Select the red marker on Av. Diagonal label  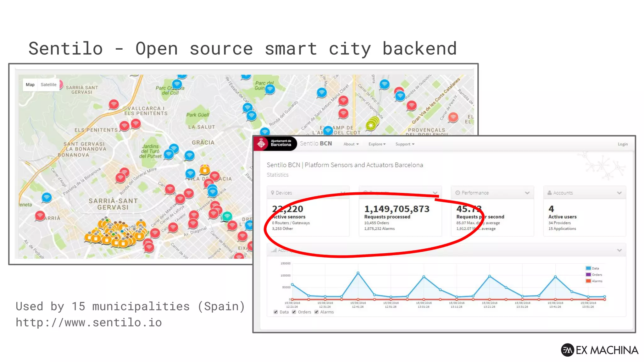tap(193, 224)
